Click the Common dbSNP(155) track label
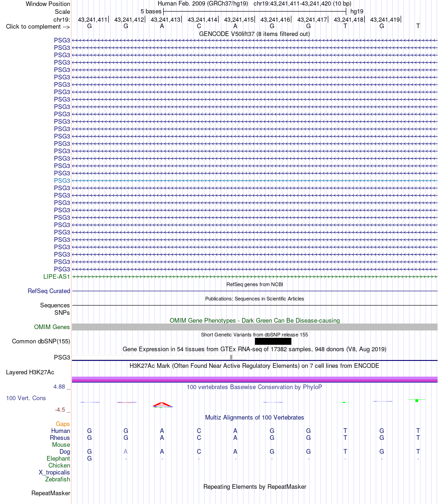The image size is (438, 504). [41, 342]
